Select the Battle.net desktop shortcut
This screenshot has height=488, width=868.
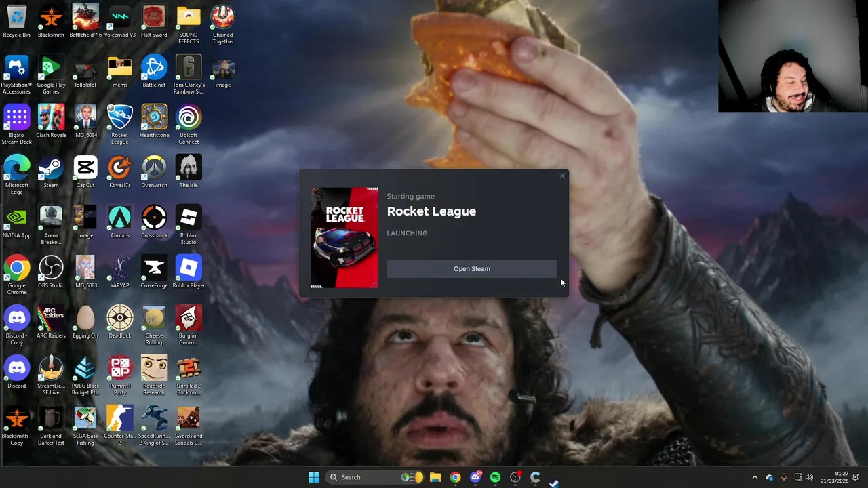[x=154, y=72]
